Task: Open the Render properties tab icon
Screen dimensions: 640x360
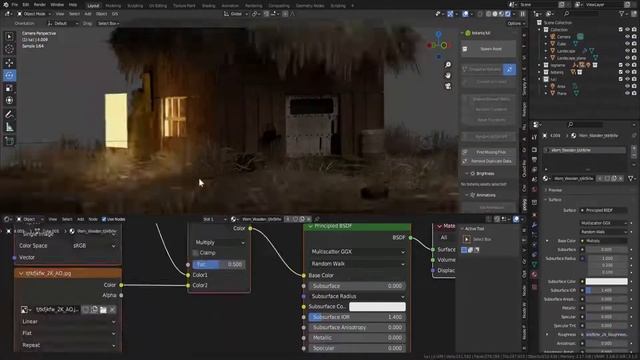Action: point(534,149)
